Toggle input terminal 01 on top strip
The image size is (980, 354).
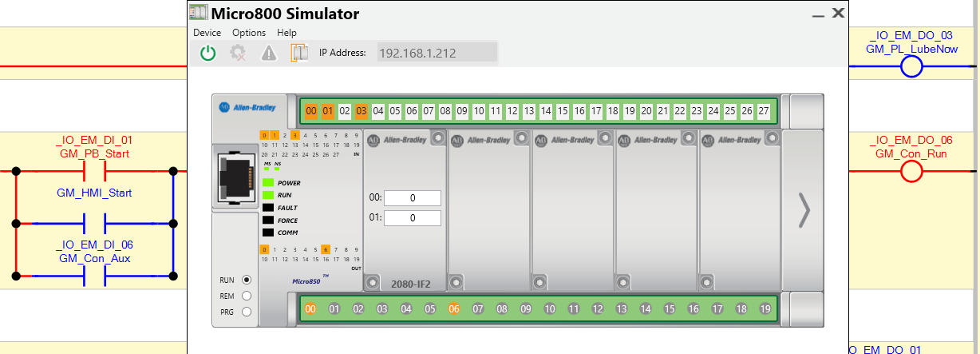tap(328, 110)
